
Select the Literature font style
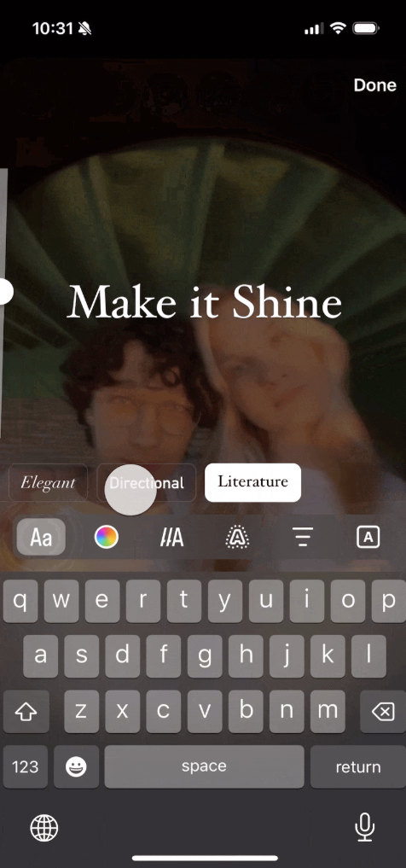tap(252, 482)
